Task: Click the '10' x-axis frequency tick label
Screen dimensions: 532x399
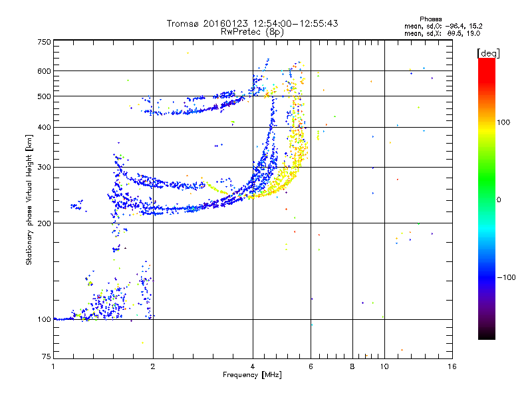Action: (384, 367)
